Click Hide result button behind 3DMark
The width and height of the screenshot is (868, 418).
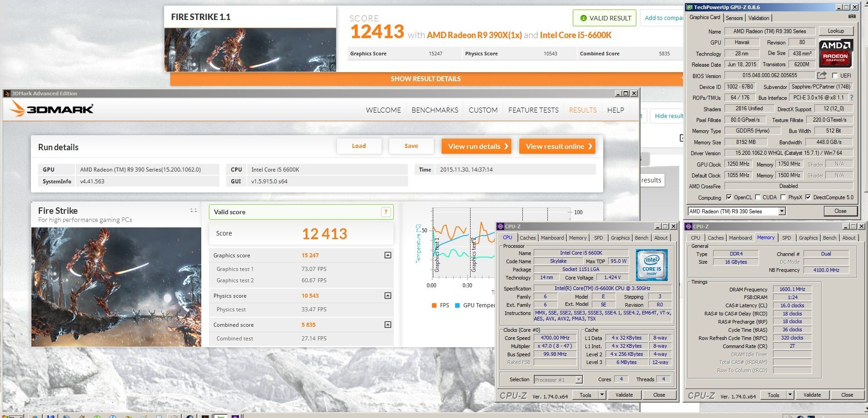click(668, 116)
